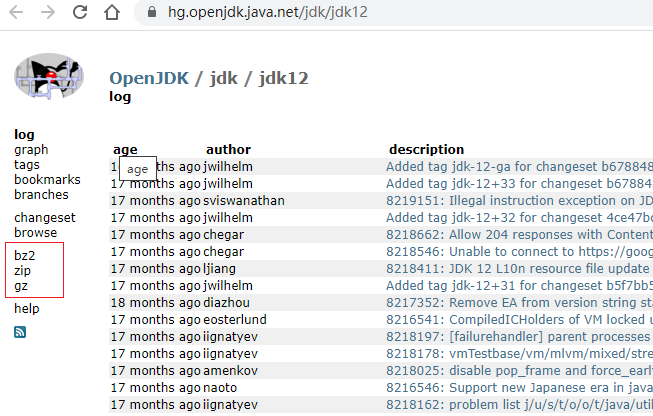This screenshot has width=653, height=416.
Task: Open '8217352: Remove EA from version' changeset
Action: 519,303
